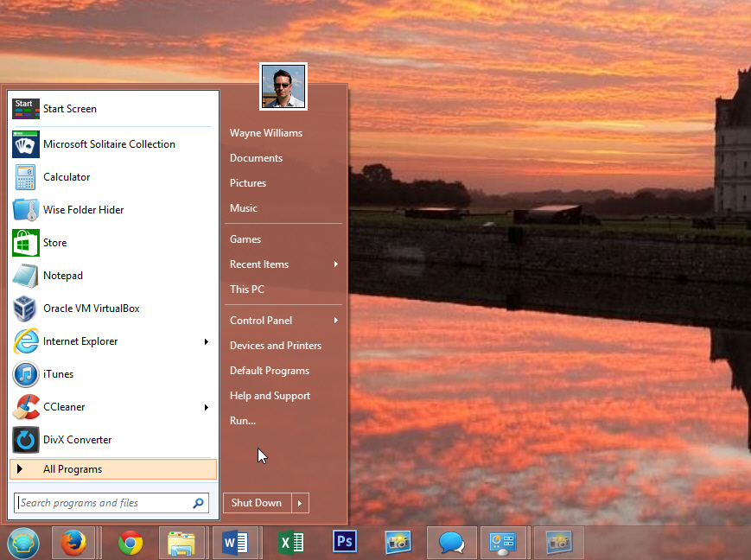The height and width of the screenshot is (560, 751).
Task: Open Games from Start menu
Action: tap(245, 239)
